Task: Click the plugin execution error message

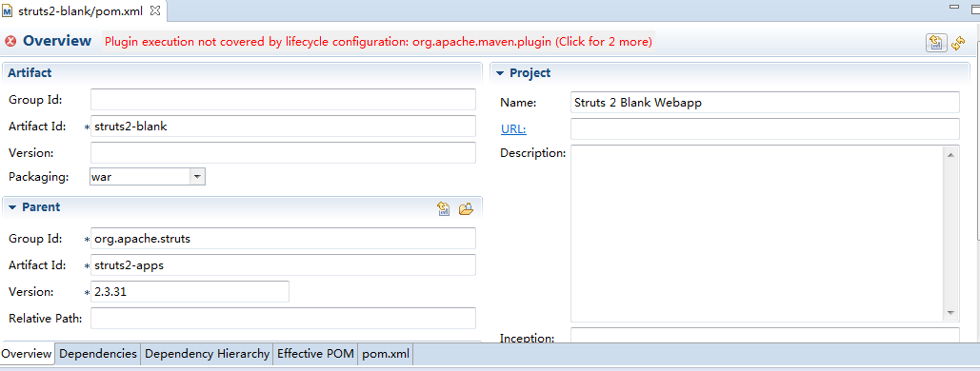Action: (x=378, y=42)
